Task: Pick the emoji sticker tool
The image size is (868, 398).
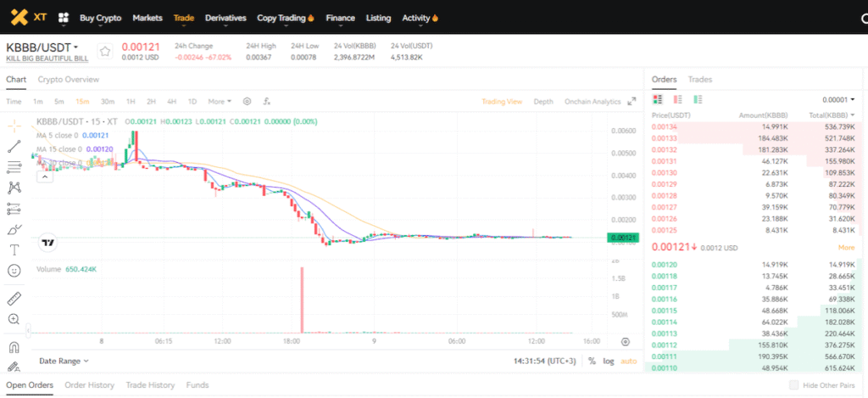Action: (x=14, y=271)
